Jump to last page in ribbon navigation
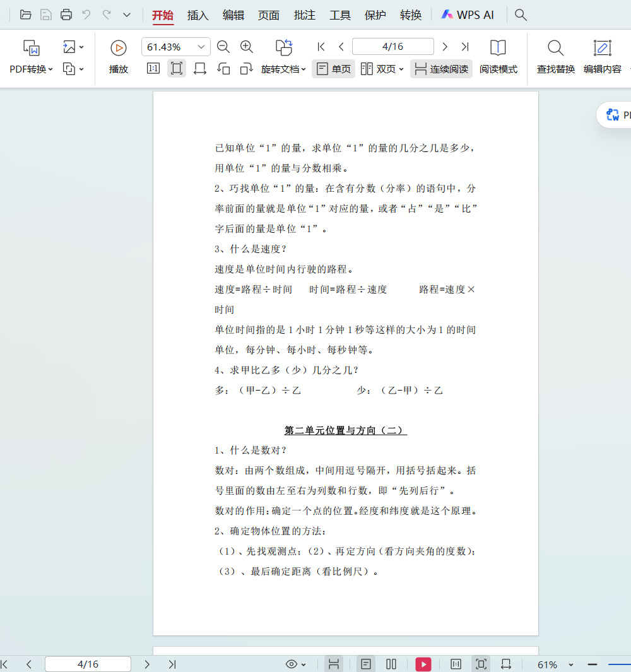Image resolution: width=631 pixels, height=672 pixels. [x=465, y=47]
